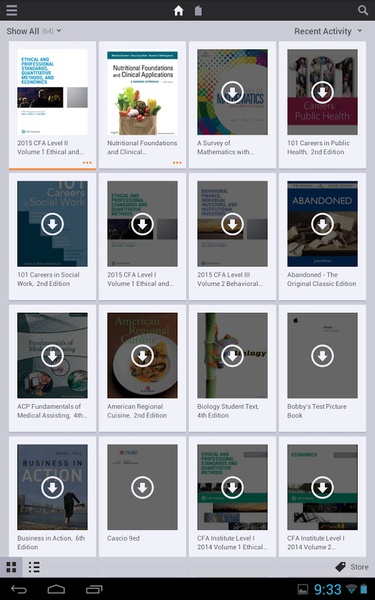Tap the Android recent apps button

[x=94, y=589]
